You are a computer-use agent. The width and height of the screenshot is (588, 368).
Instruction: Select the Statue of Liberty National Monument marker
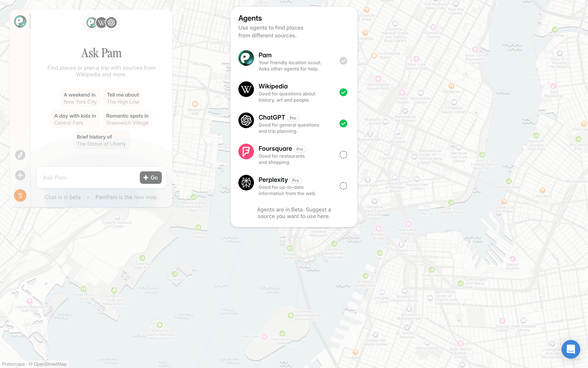click(x=160, y=324)
